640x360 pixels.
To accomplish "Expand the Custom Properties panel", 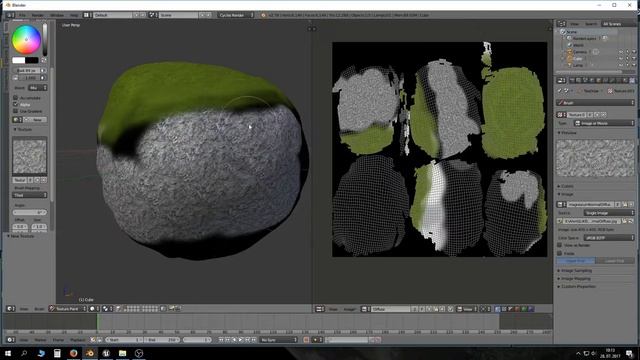I will point(577,287).
